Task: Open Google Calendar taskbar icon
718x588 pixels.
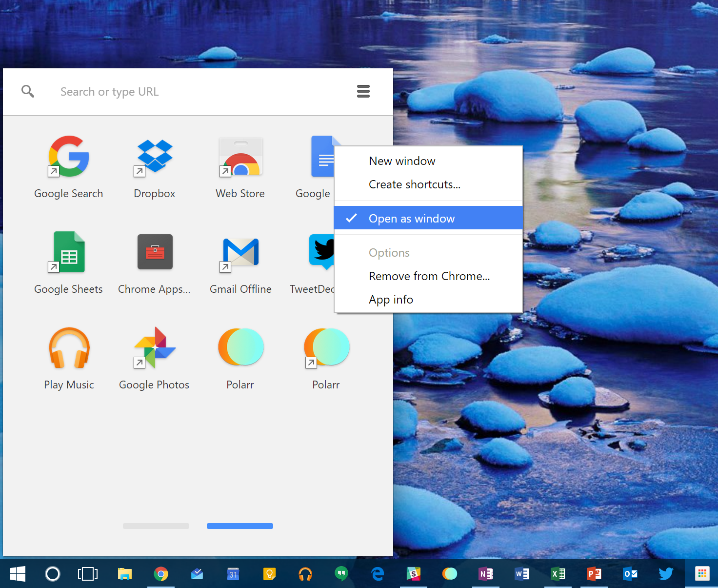Action: (233, 574)
